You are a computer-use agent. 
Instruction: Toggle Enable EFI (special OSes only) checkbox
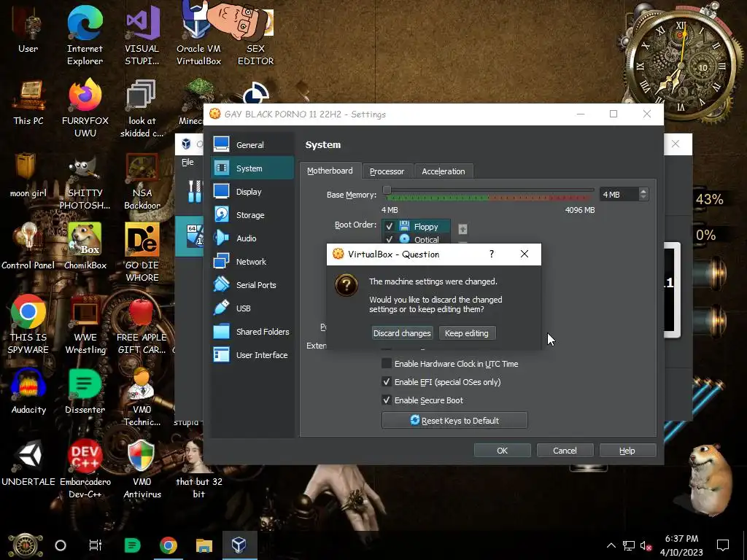(387, 382)
